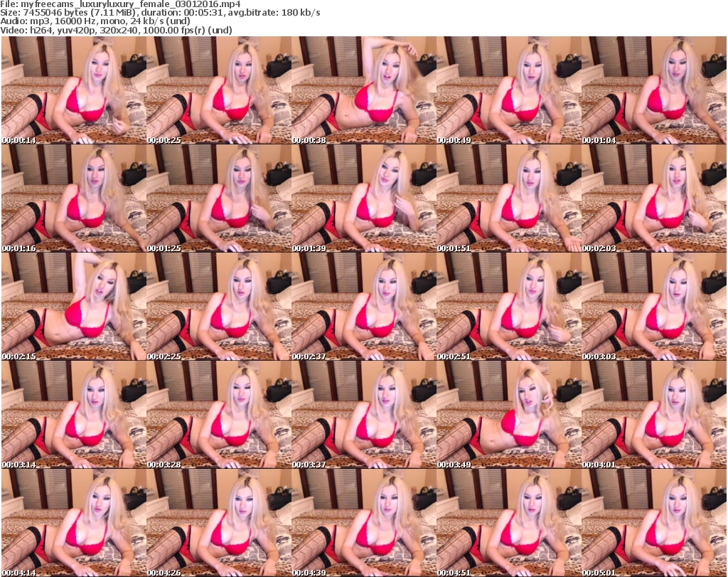Viewport: 728px width, 577px height.
Task: Select the thumbnail timestamped 00:02:15
Action: click(74, 307)
